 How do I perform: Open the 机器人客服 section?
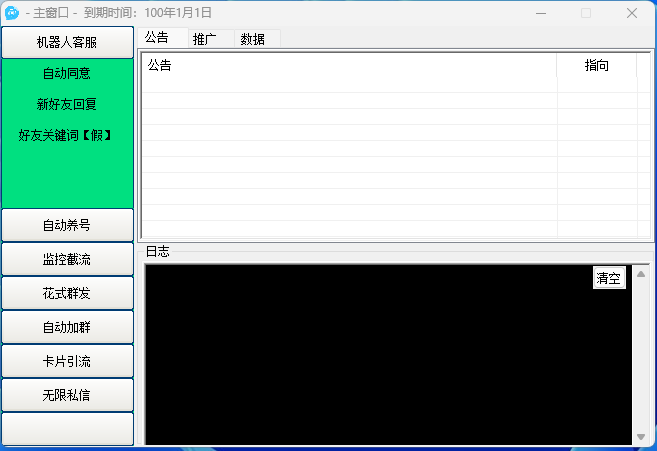pos(67,43)
